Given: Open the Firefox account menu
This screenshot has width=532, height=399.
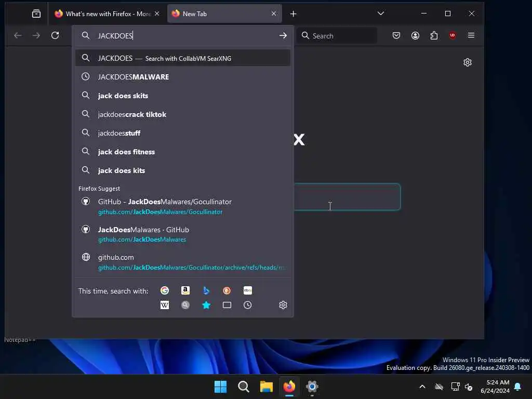Looking at the screenshot, I should point(415,35).
